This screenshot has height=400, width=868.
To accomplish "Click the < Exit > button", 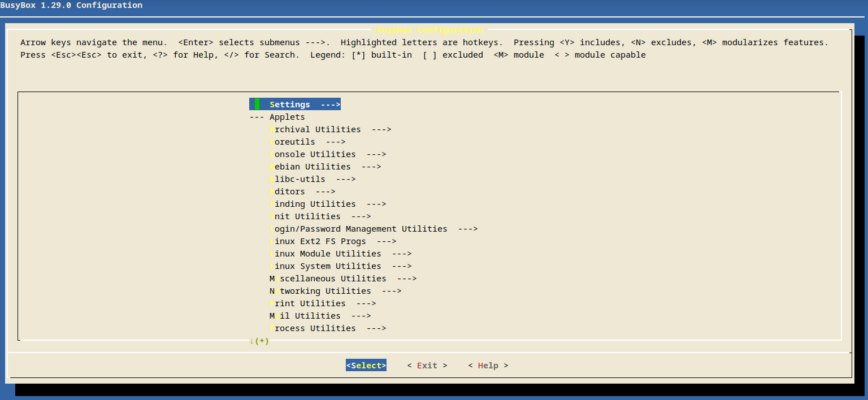I will 427,366.
